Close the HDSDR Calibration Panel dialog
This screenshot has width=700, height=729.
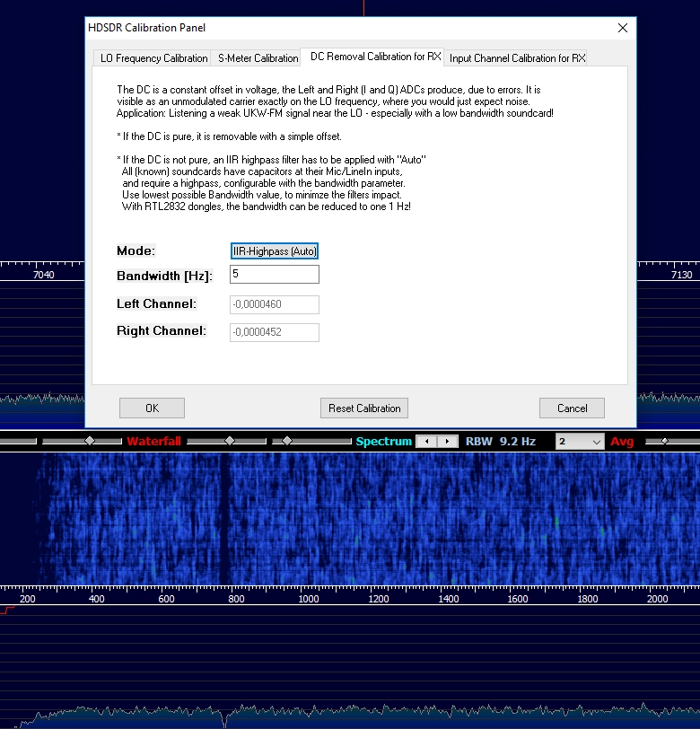[x=623, y=28]
